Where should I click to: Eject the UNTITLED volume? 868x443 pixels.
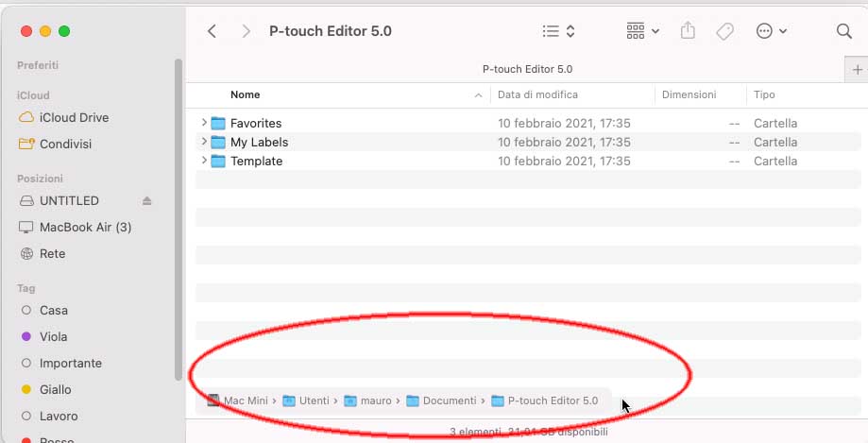coord(146,200)
